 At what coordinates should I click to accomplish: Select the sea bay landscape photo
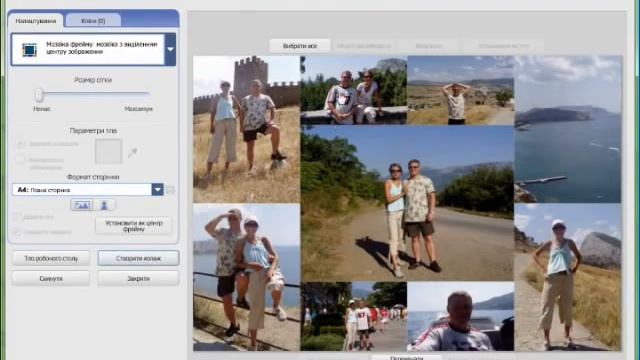[x=568, y=129]
